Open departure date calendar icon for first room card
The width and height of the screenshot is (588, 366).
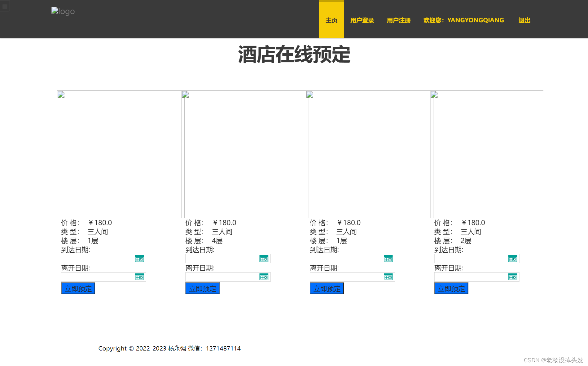pos(139,277)
